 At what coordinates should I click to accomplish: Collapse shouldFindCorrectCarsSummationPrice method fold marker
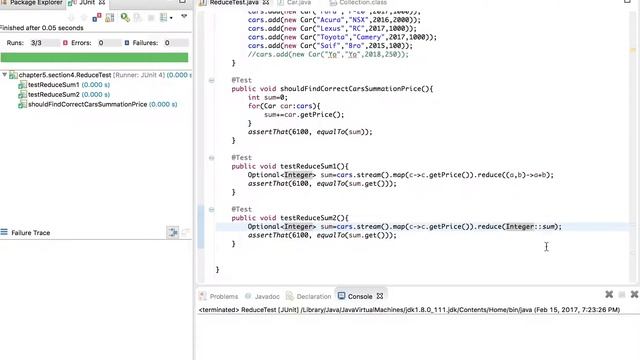pos(211,80)
